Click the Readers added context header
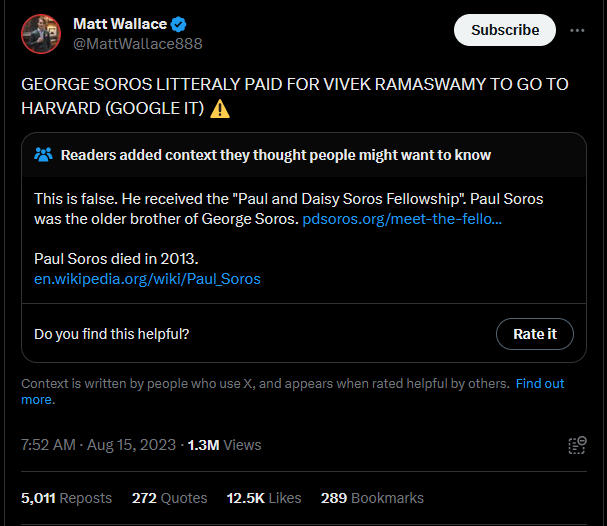Viewport: 607px width, 526px height. pyautogui.click(x=276, y=155)
